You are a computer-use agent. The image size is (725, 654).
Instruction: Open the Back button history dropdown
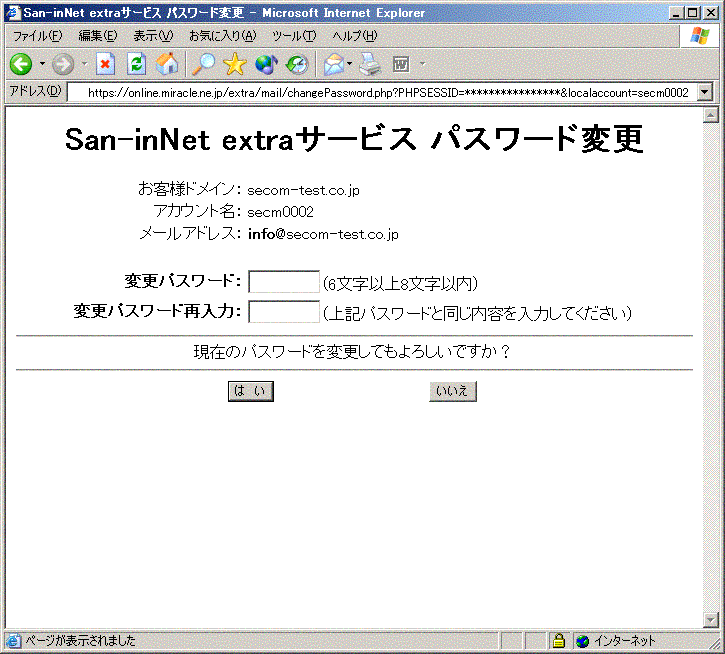(x=42, y=65)
